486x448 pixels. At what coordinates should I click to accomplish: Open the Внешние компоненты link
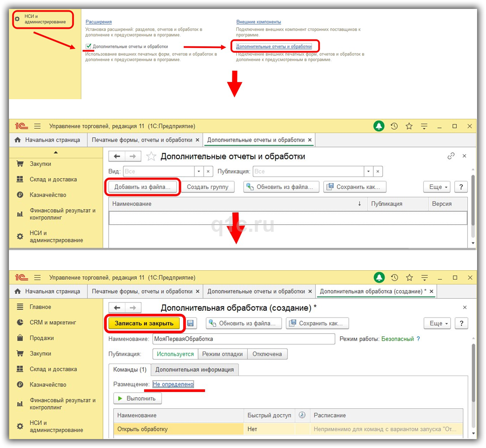pyautogui.click(x=258, y=22)
